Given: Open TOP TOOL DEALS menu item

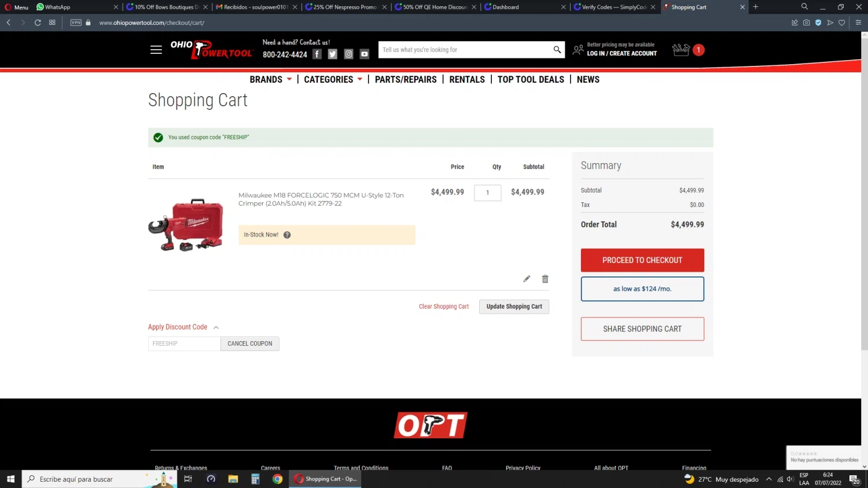Looking at the screenshot, I should [531, 79].
